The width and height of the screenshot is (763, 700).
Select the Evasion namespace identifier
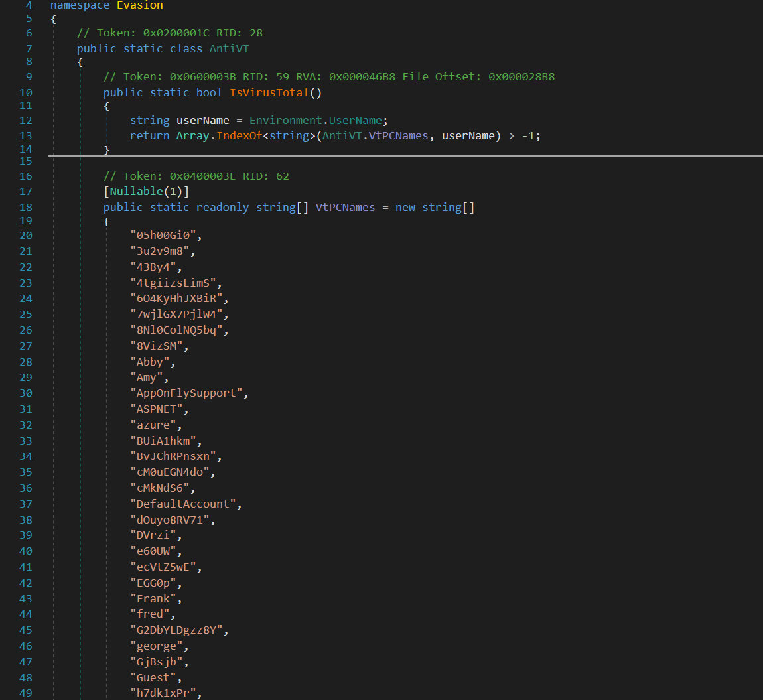tap(139, 5)
